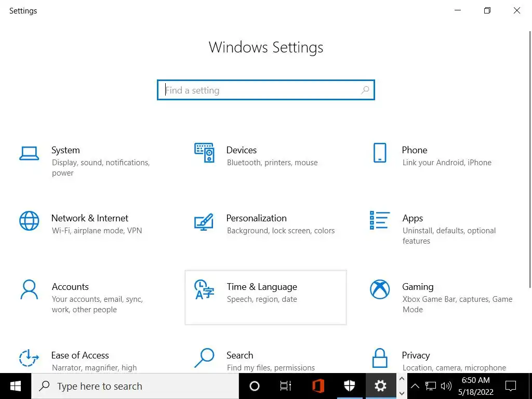Open the Privacy padlock icon
532x399 pixels.
(x=380, y=358)
